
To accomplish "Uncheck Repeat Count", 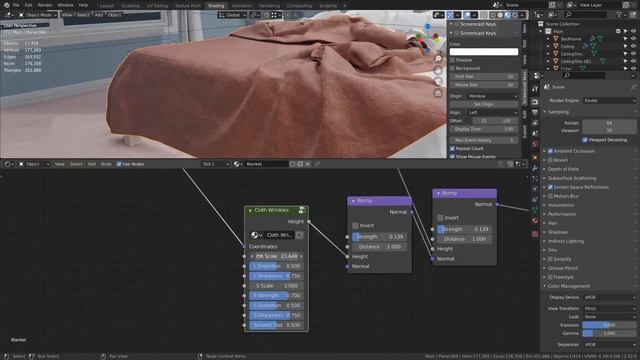I will coord(452,149).
